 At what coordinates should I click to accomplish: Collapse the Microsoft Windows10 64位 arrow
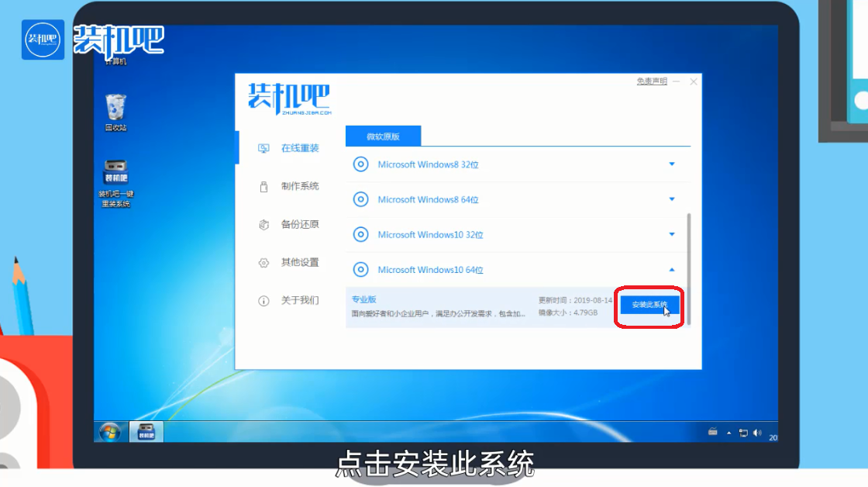coord(671,269)
